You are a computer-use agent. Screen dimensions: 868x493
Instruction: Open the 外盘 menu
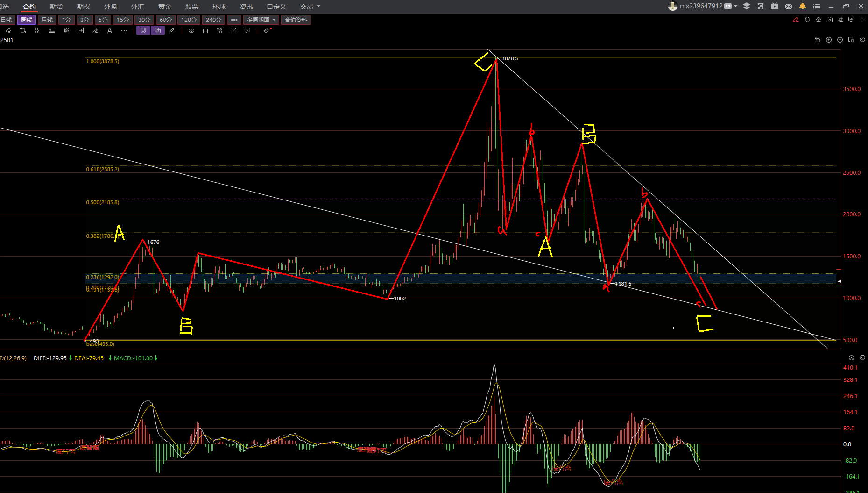pos(111,7)
